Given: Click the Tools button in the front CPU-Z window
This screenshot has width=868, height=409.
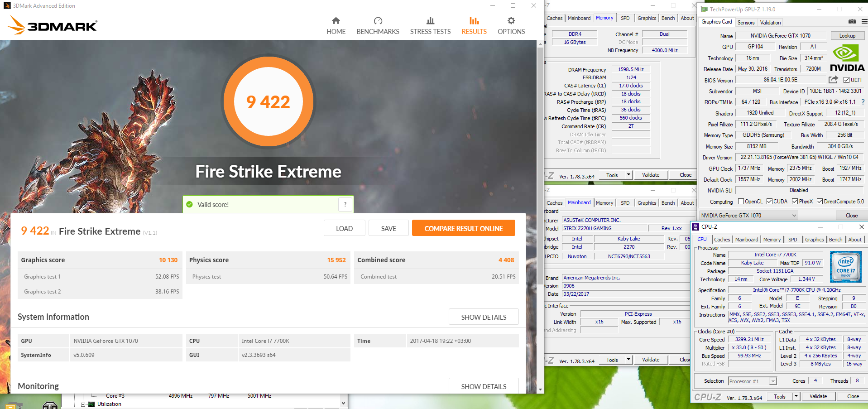Looking at the screenshot, I should pos(780,396).
